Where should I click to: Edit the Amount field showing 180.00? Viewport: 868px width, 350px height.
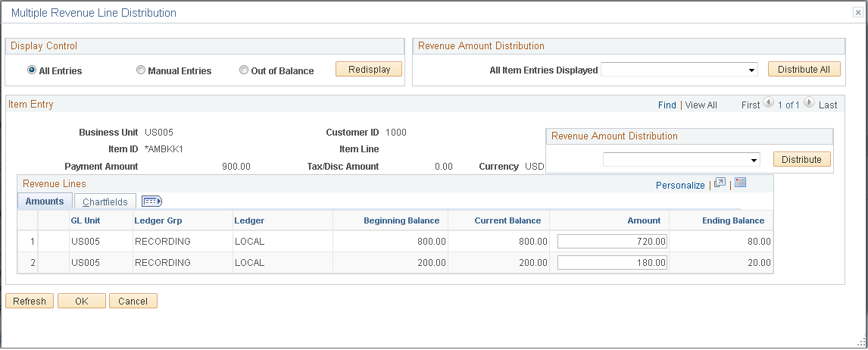[x=612, y=262]
